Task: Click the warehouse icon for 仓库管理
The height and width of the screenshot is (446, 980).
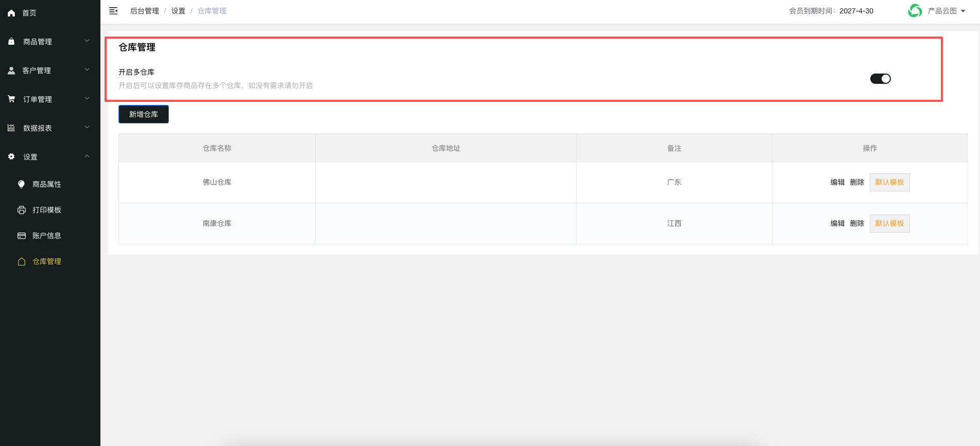Action: [x=21, y=261]
